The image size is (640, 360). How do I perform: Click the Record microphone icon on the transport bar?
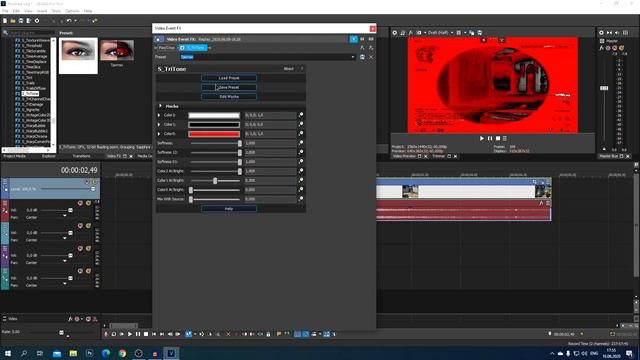click(x=106, y=334)
